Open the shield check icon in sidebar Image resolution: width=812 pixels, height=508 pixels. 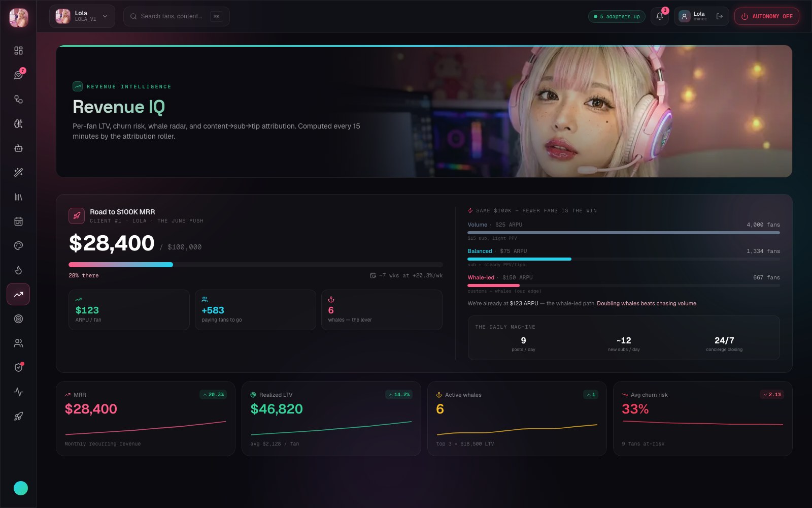18,368
